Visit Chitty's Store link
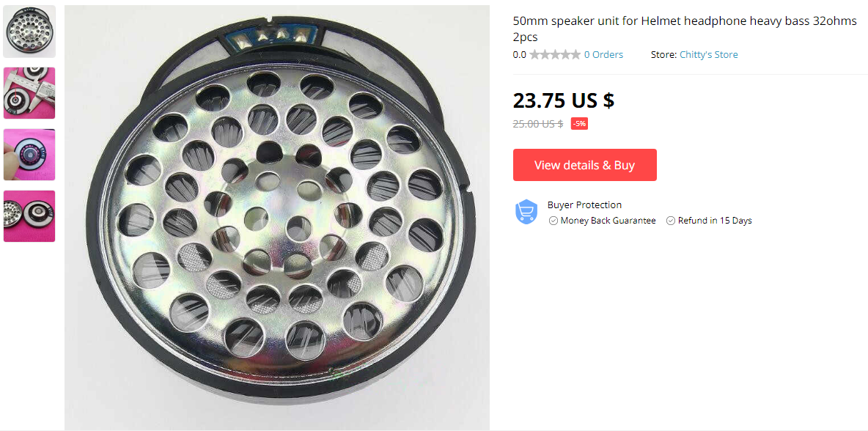868x431 pixels. [709, 55]
